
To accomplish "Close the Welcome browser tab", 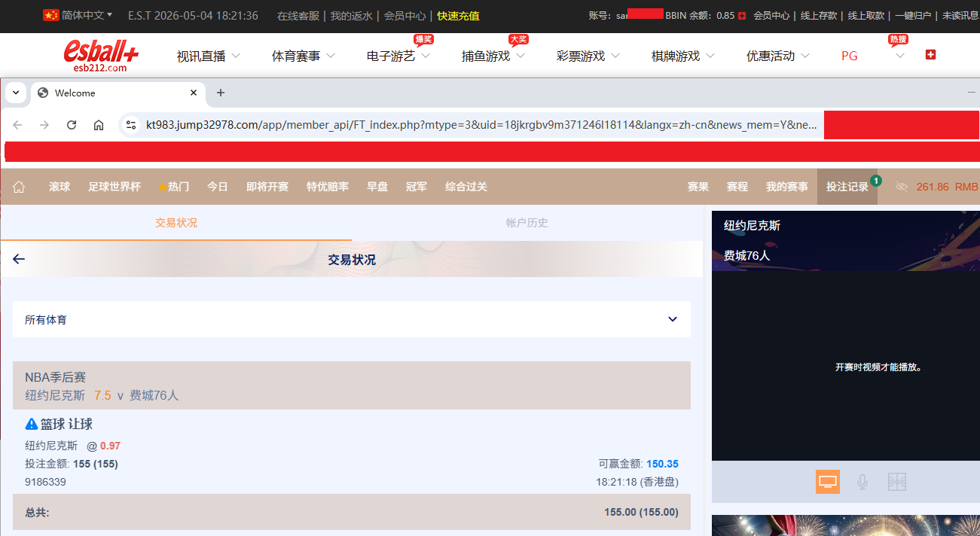I will (194, 93).
